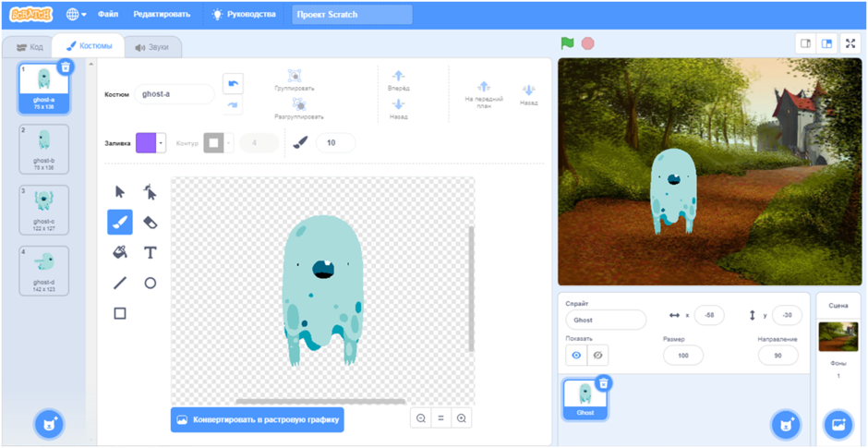
Task: Click the Разгруппировать ungroup icon
Action: click(299, 104)
